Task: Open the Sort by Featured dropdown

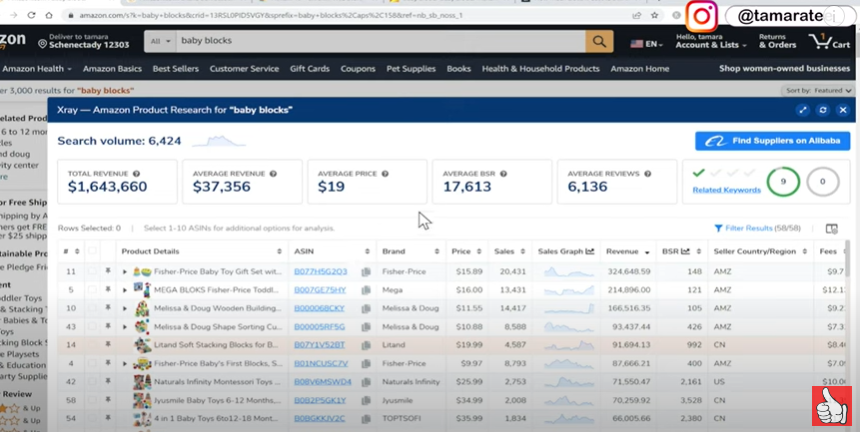Action: coord(817,90)
